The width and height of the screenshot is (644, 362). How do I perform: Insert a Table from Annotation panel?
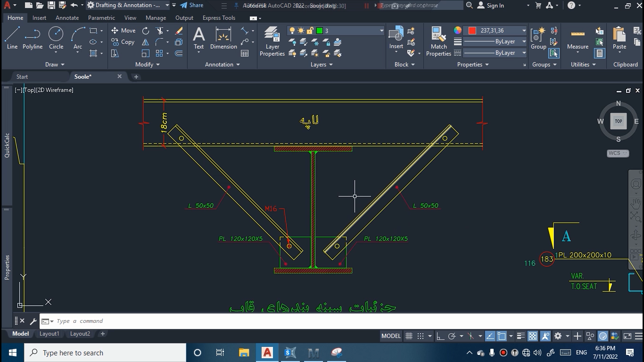coord(245,53)
